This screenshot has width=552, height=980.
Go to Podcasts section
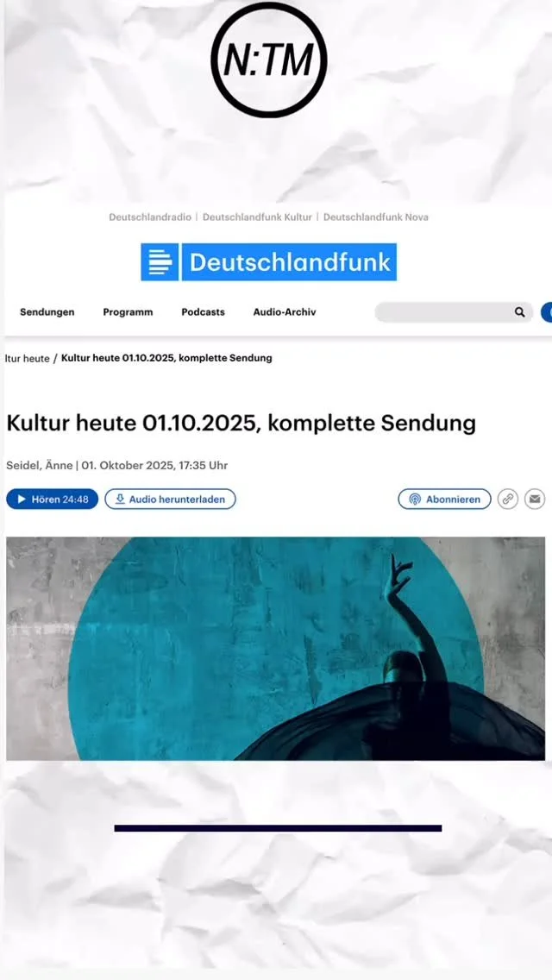click(x=204, y=312)
